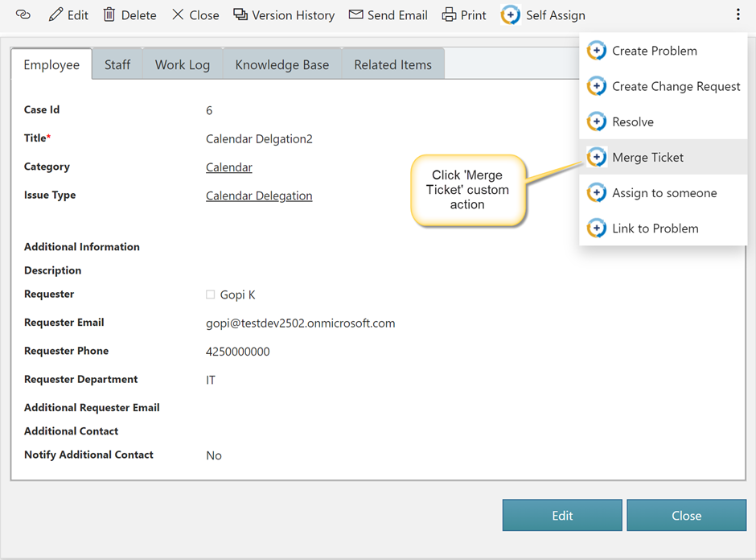756x560 pixels.
Task: Click the Delete trash icon
Action: click(x=109, y=15)
